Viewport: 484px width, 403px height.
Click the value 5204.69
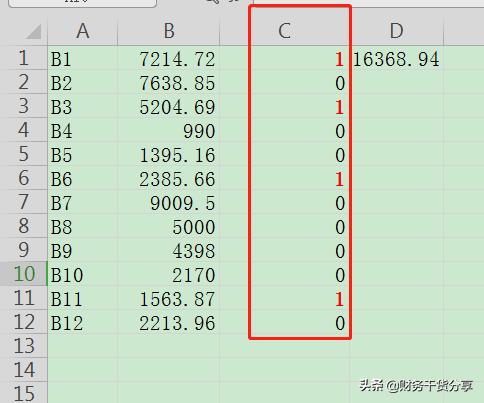(x=177, y=107)
